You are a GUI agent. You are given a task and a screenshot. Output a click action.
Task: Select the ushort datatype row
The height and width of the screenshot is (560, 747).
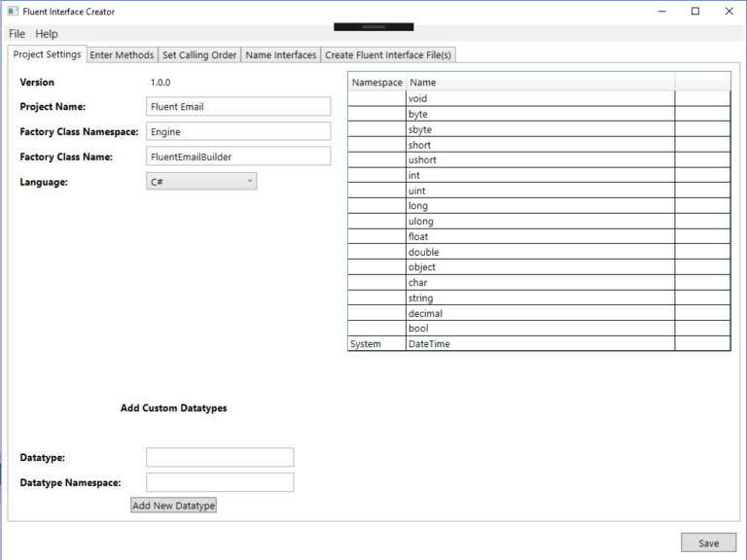(x=539, y=160)
